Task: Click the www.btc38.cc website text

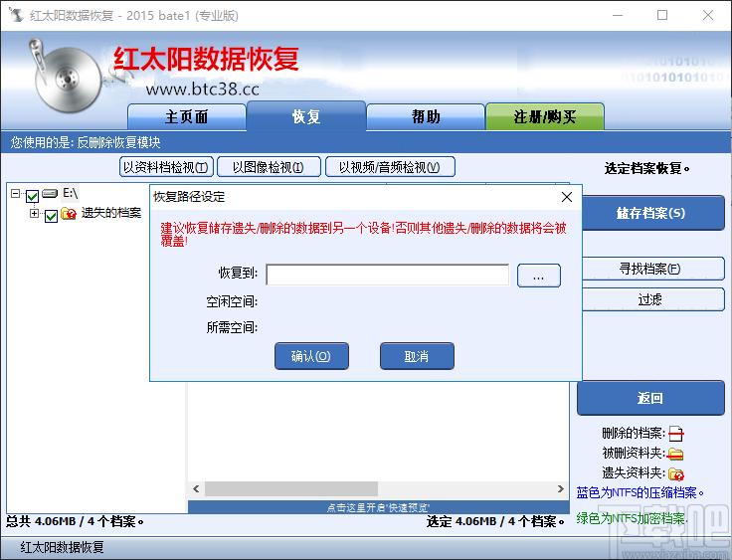Action: point(203,89)
